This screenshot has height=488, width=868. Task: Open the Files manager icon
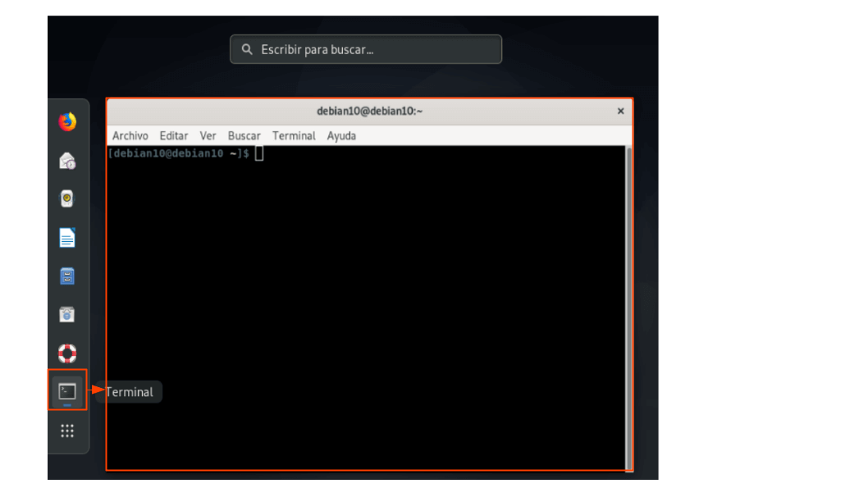pos(67,276)
